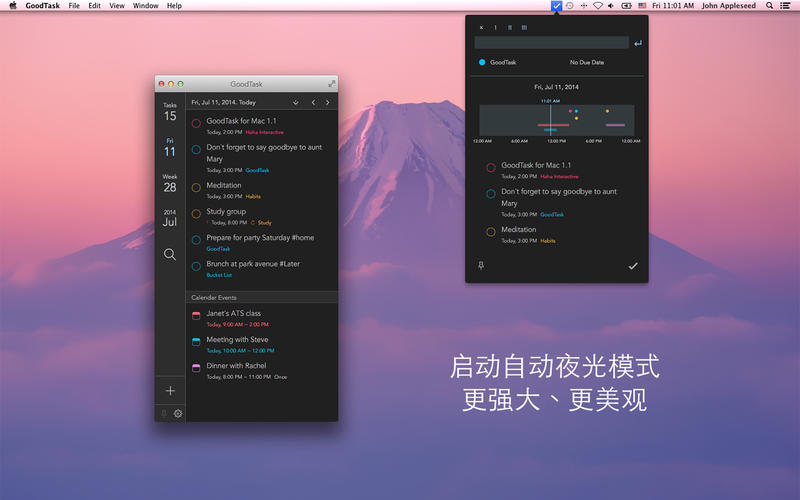Viewport: 800px width, 500px height.
Task: Complete GoodTask for Mac 1.1 in popover
Action: click(x=491, y=168)
